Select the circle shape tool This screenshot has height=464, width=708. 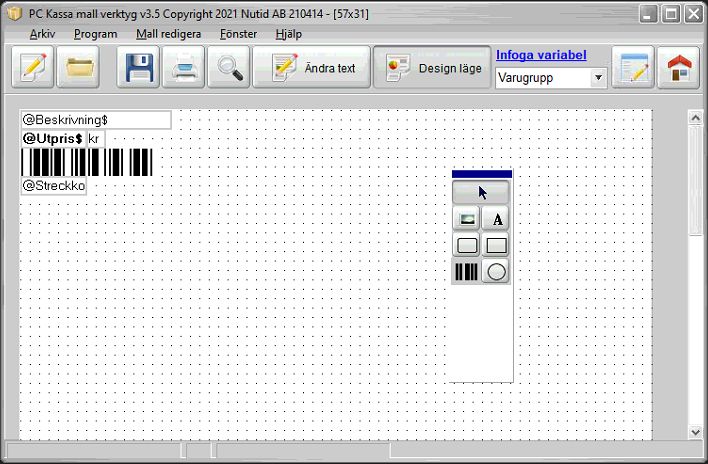[496, 271]
